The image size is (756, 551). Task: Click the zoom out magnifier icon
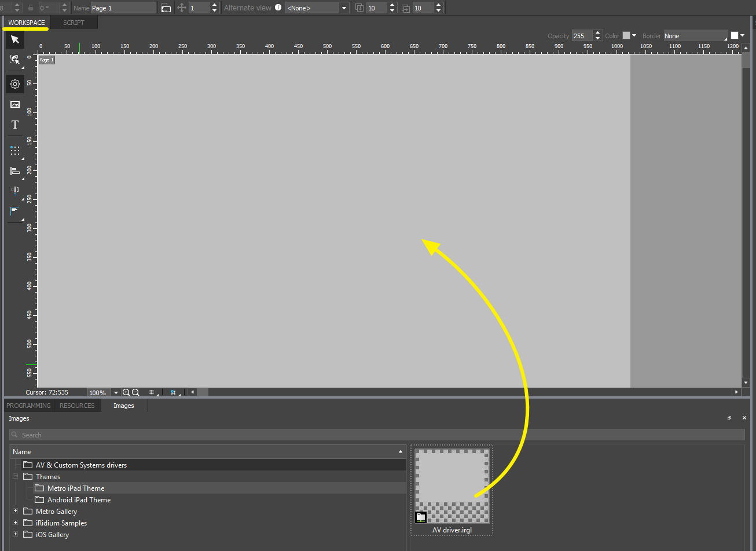tap(135, 392)
